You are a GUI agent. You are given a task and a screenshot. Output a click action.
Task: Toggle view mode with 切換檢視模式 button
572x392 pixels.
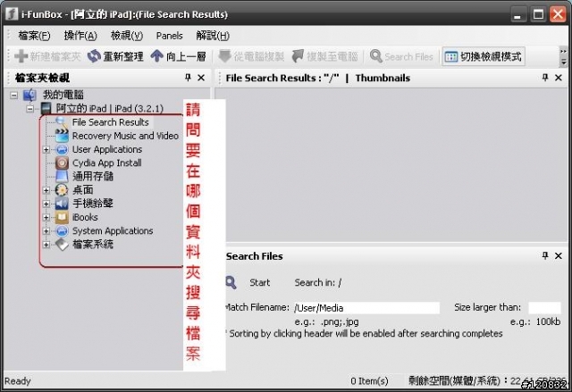[x=484, y=56]
